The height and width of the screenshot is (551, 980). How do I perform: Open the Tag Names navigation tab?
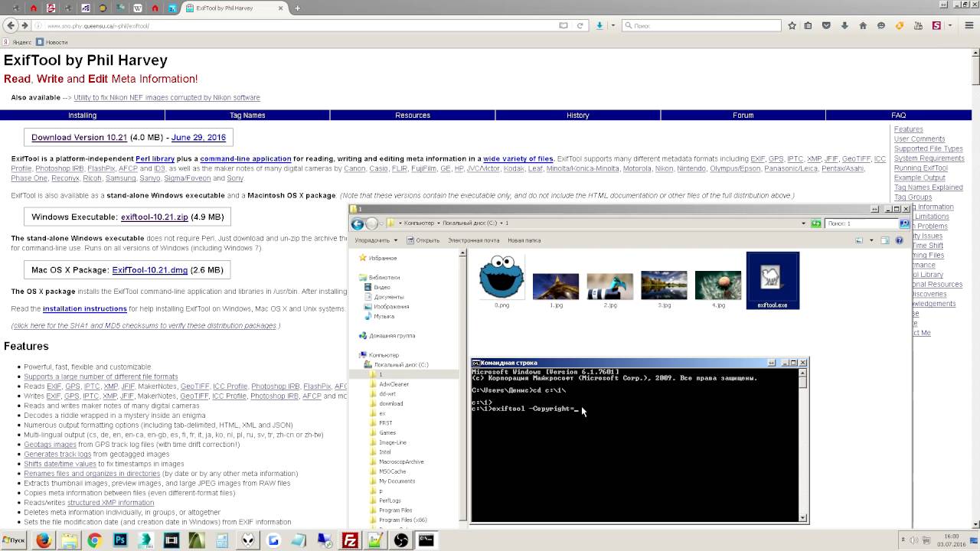tap(247, 115)
